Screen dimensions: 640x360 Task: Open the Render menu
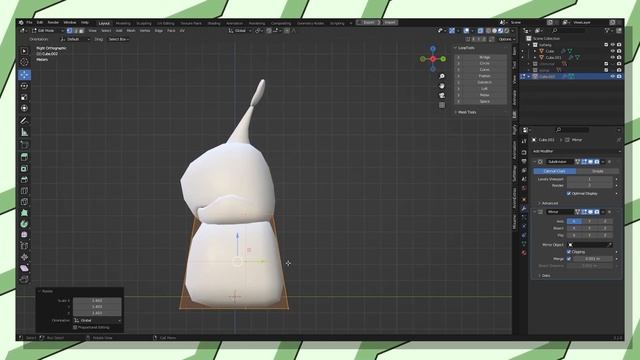53,22
